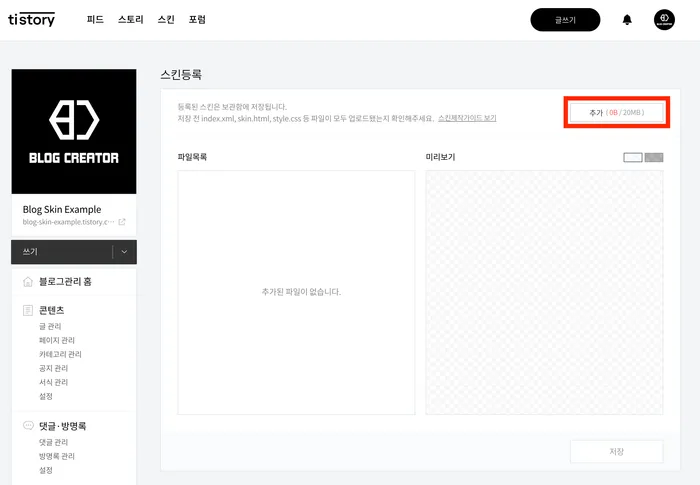Click the 미리보기 preview pane
This screenshot has height=485, width=700.
pyautogui.click(x=544, y=293)
